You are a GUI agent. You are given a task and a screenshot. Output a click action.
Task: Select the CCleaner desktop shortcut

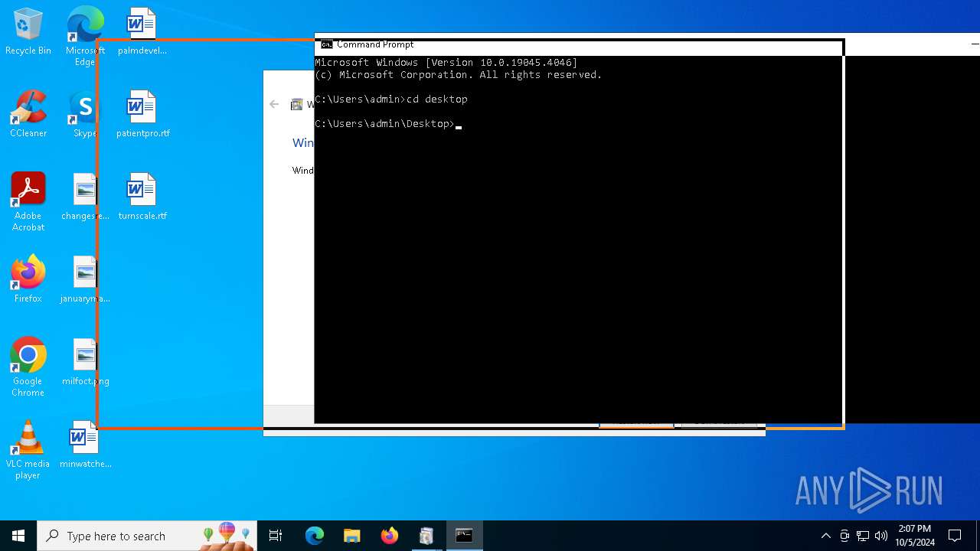[x=28, y=114]
